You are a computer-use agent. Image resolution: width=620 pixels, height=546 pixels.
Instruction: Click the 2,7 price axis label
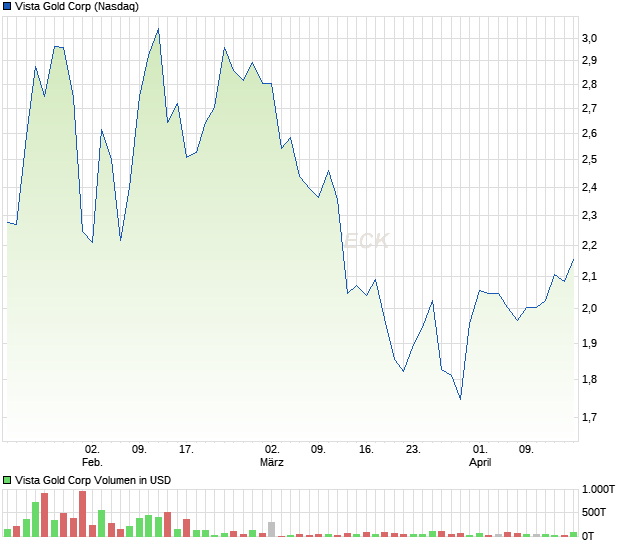589,108
